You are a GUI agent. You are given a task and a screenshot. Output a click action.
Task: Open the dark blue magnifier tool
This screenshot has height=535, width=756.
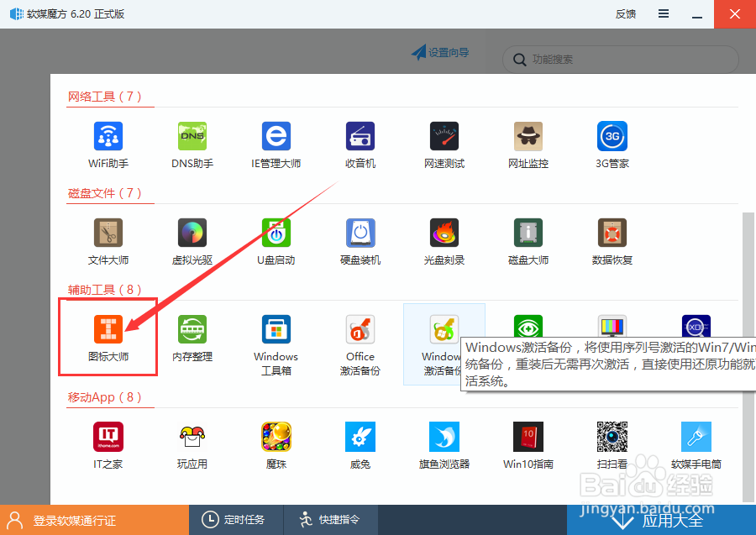pyautogui.click(x=696, y=326)
